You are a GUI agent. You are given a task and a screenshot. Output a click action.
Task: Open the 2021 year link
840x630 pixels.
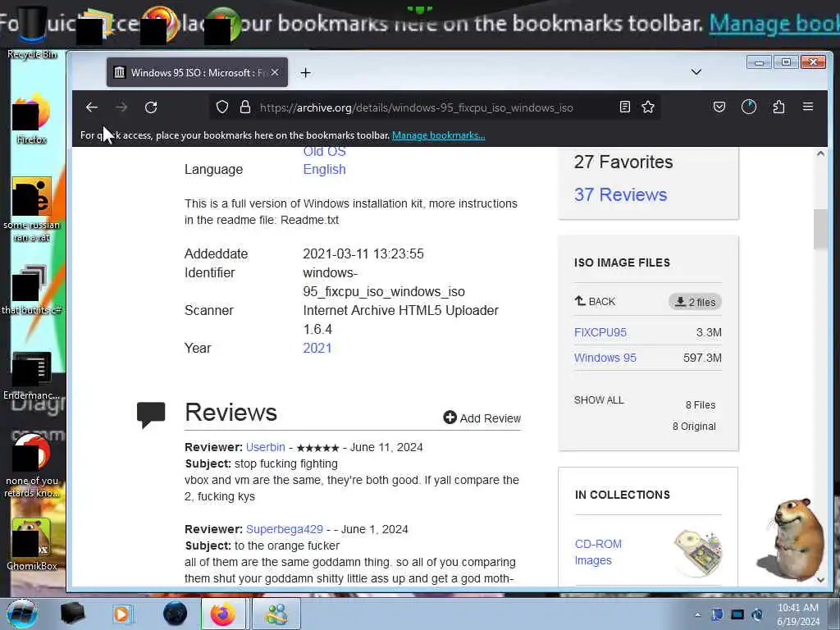(x=317, y=348)
